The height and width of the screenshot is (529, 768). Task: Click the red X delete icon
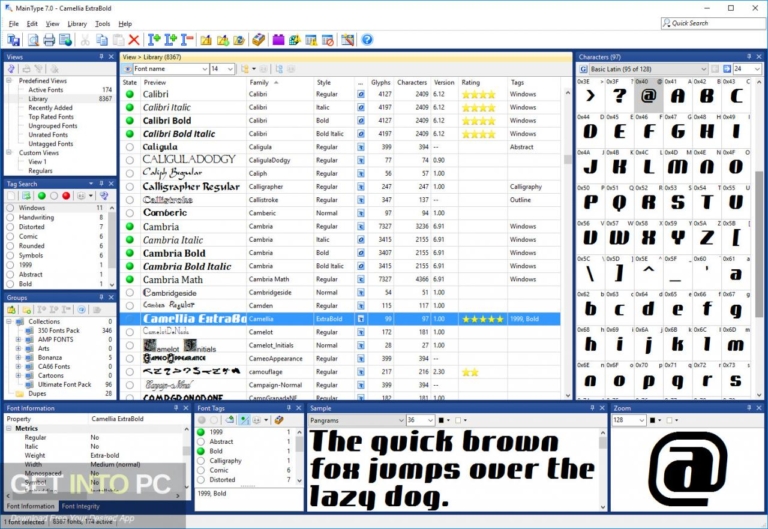[134, 40]
